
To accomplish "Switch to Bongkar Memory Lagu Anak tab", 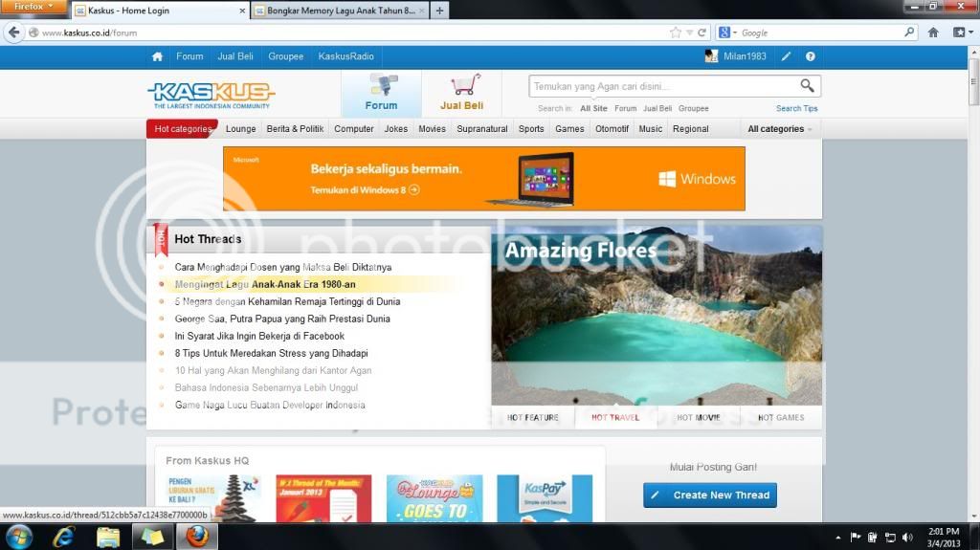I will (x=340, y=11).
